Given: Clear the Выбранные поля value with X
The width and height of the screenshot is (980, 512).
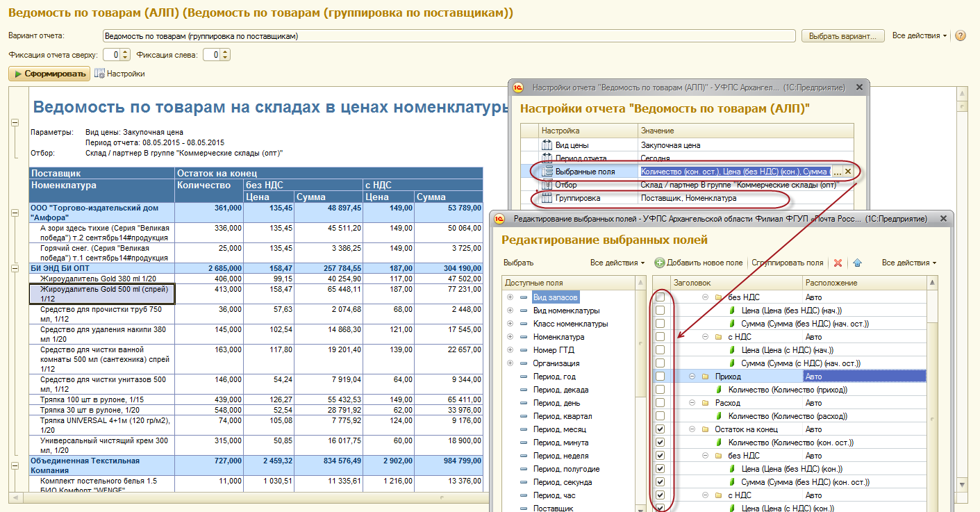Looking at the screenshot, I should tap(847, 172).
